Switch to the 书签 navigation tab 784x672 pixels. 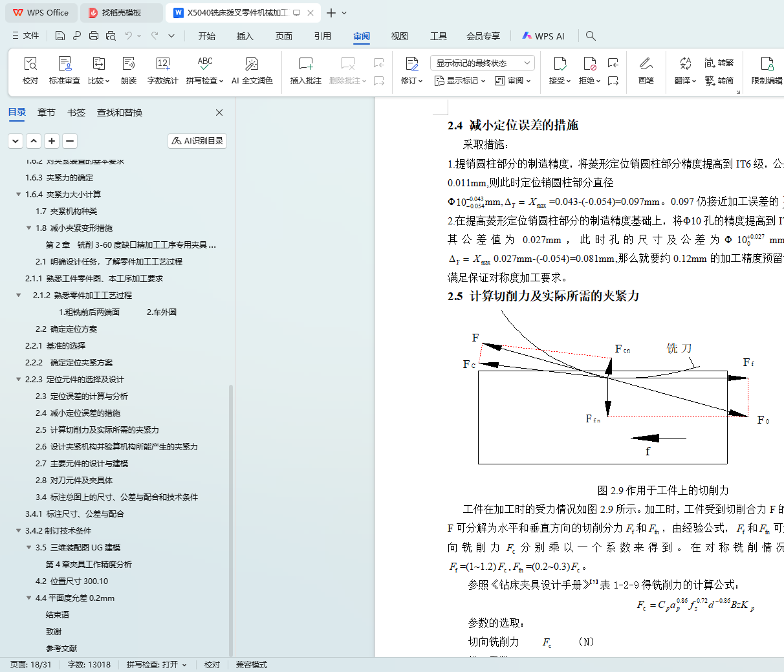point(76,113)
